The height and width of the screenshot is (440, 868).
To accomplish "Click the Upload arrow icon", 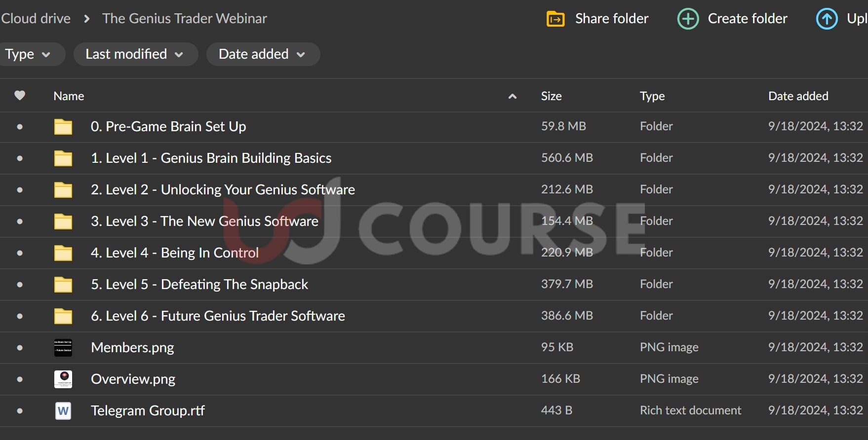I will (x=827, y=19).
